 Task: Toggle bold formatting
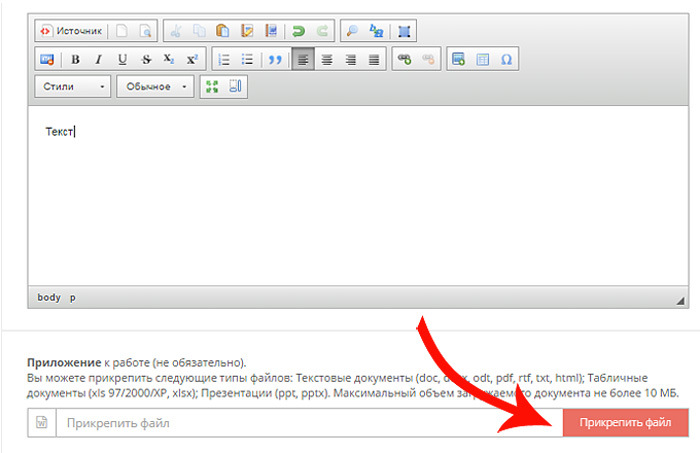(75, 60)
